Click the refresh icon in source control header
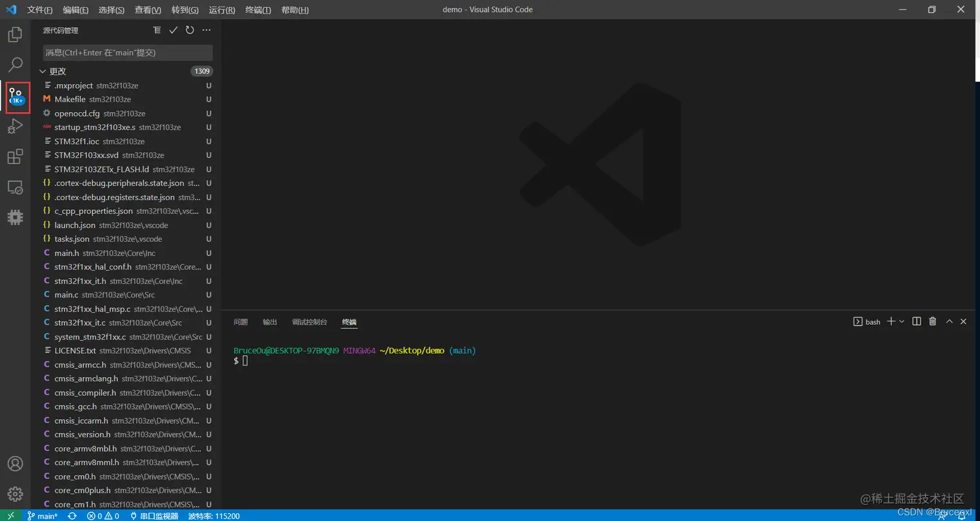 click(190, 30)
